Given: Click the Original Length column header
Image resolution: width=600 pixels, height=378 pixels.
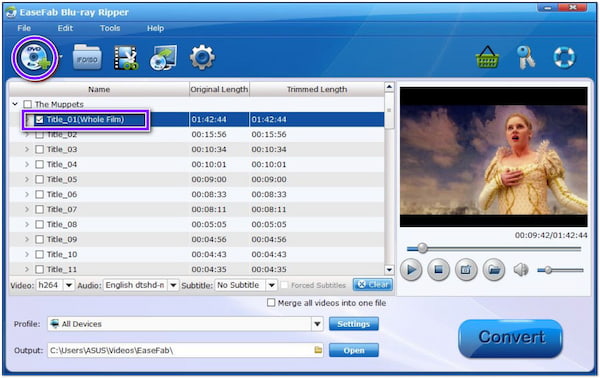Looking at the screenshot, I should [219, 89].
